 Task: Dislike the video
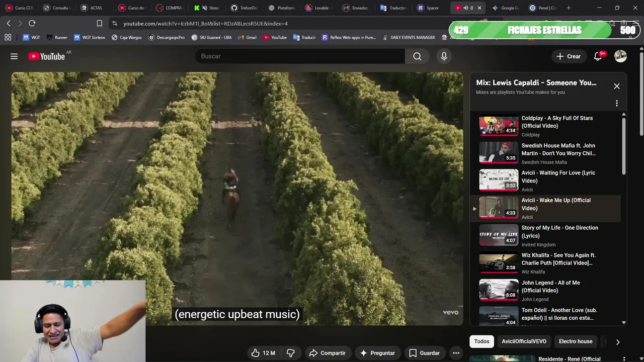click(x=290, y=353)
